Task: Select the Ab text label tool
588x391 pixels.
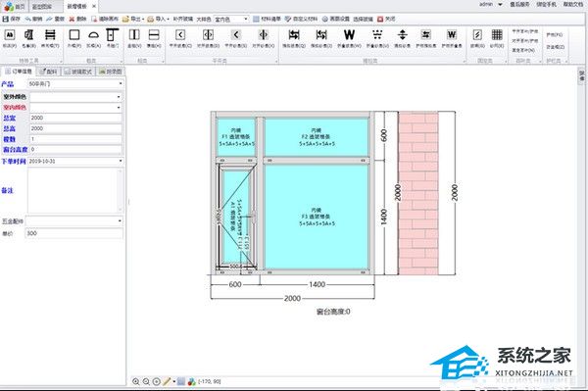Action: [x=10, y=38]
